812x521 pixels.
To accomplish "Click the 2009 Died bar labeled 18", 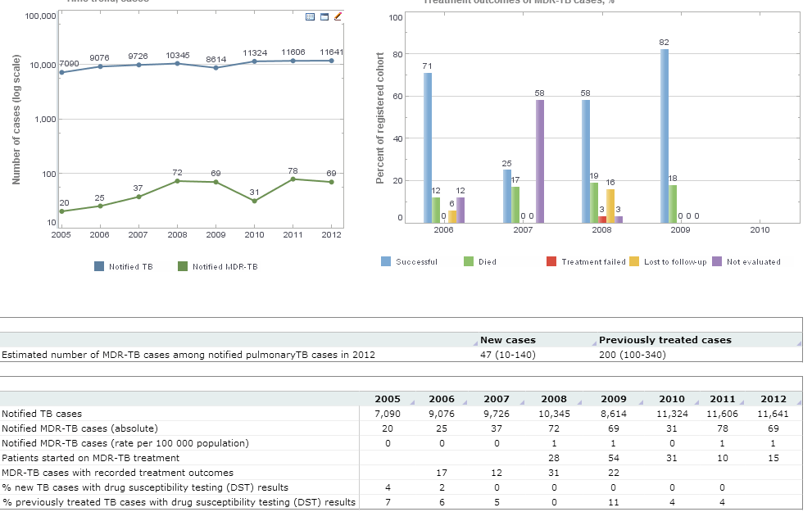I will tap(673, 204).
